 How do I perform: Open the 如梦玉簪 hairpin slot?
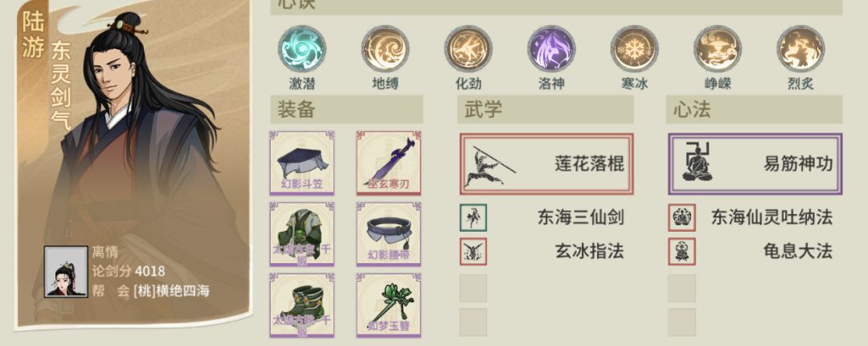[389, 305]
